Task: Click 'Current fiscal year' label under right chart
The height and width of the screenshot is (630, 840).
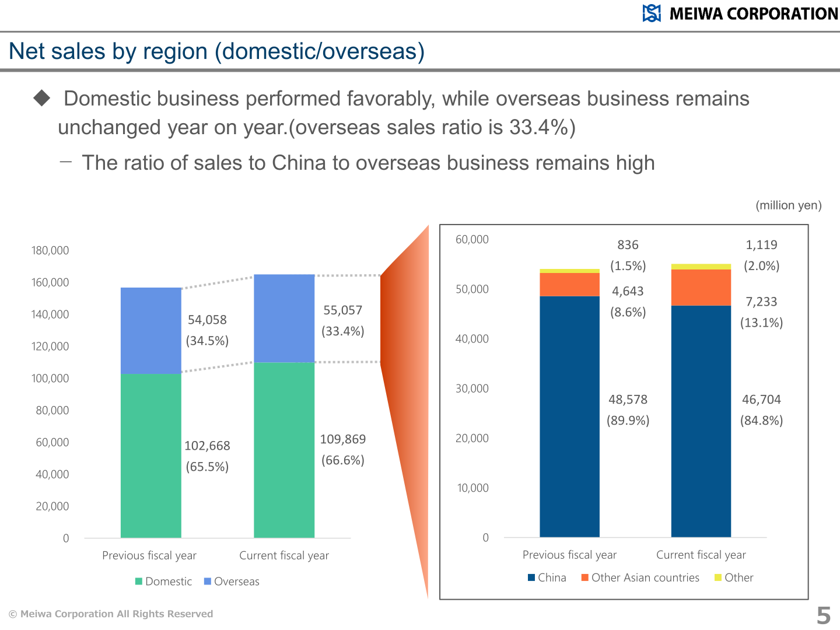Action: (701, 555)
